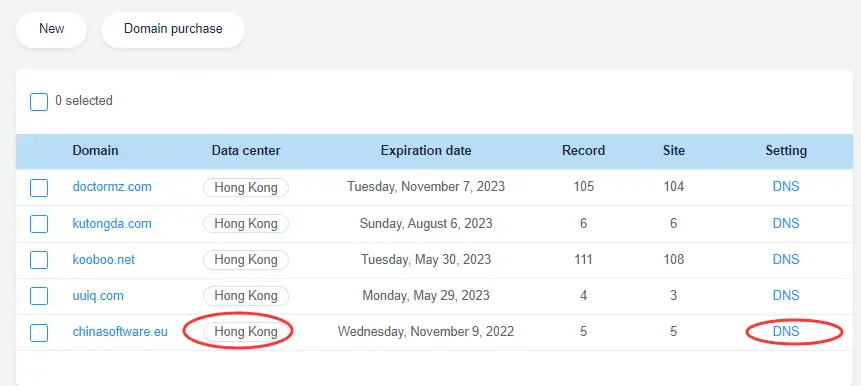
Task: Click the New button
Action: coord(52,29)
